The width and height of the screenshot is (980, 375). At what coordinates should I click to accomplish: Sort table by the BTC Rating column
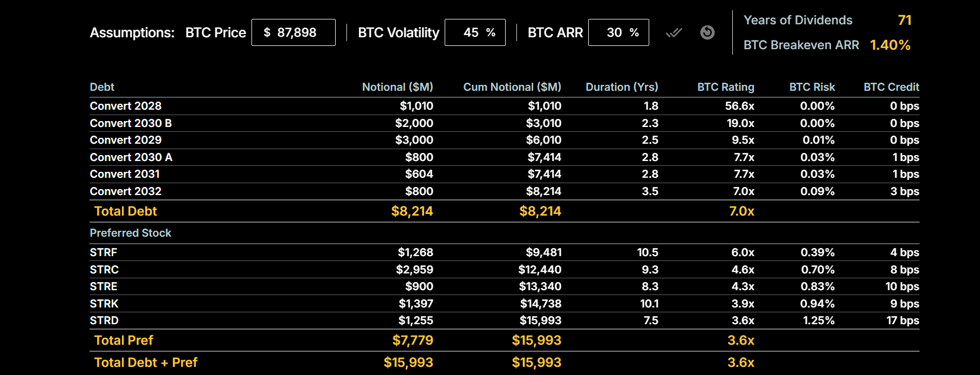725,87
